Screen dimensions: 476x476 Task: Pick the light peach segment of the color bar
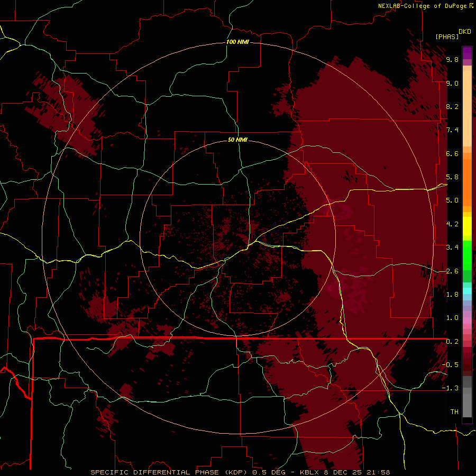click(x=467, y=108)
